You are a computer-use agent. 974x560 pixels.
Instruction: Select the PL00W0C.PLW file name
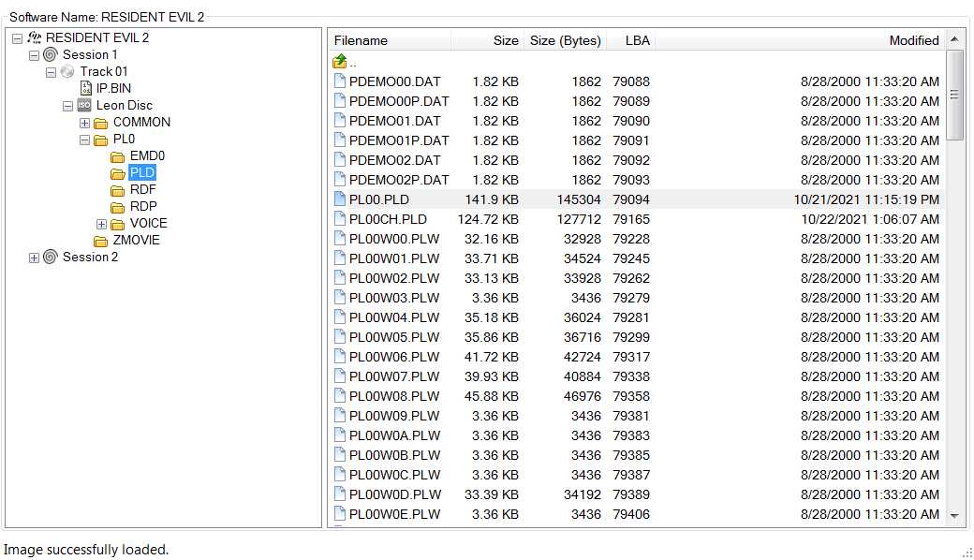[394, 475]
